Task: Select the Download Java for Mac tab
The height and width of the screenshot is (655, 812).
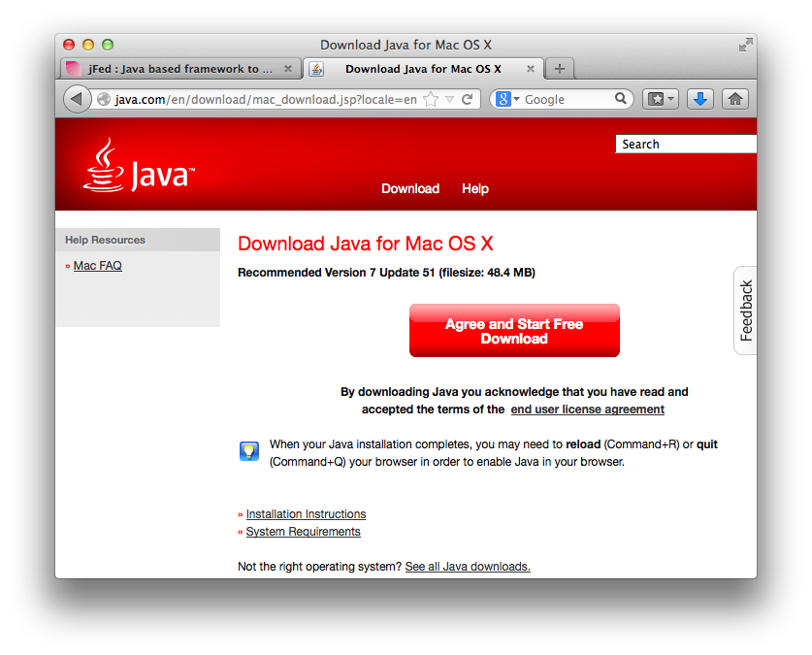Action: [x=423, y=69]
